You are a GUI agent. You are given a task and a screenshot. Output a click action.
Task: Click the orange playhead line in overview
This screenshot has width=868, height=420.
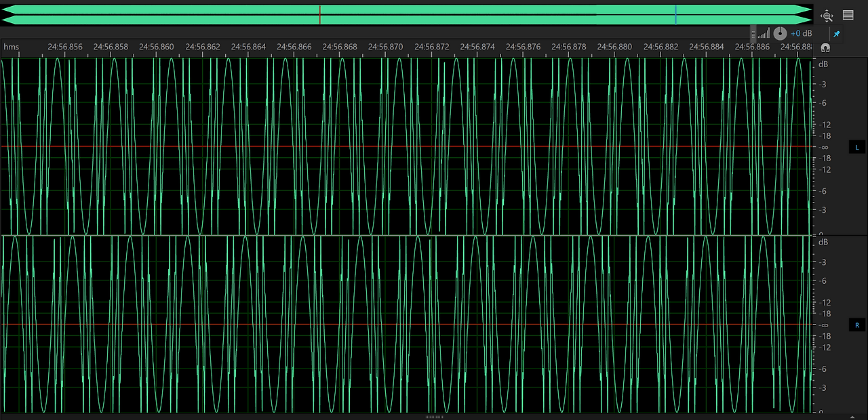[x=320, y=15]
